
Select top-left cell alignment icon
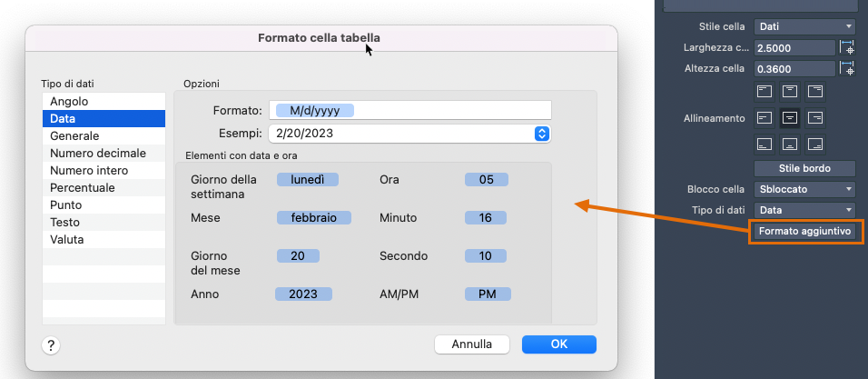(x=764, y=91)
